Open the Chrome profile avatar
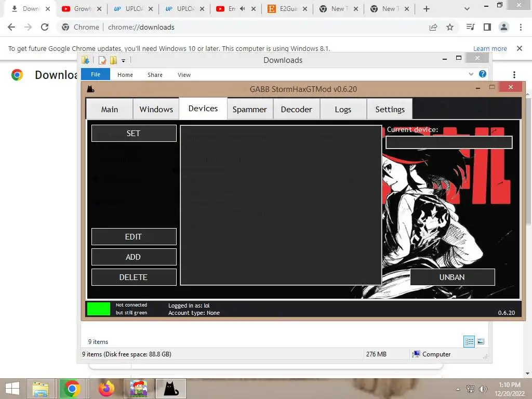This screenshot has height=399, width=532. click(x=504, y=27)
